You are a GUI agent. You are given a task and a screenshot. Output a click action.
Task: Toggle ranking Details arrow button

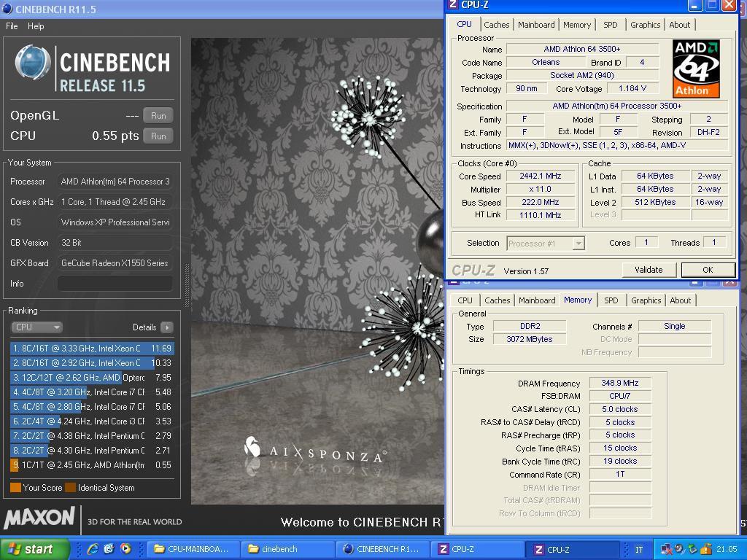point(167,327)
